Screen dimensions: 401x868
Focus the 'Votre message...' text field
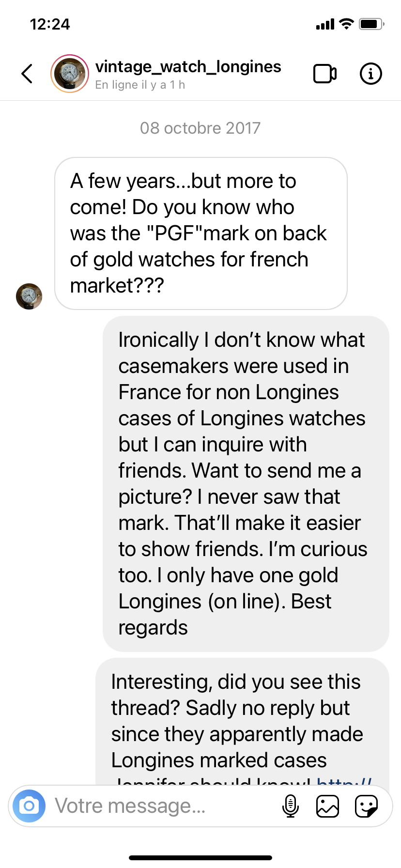[x=165, y=806]
